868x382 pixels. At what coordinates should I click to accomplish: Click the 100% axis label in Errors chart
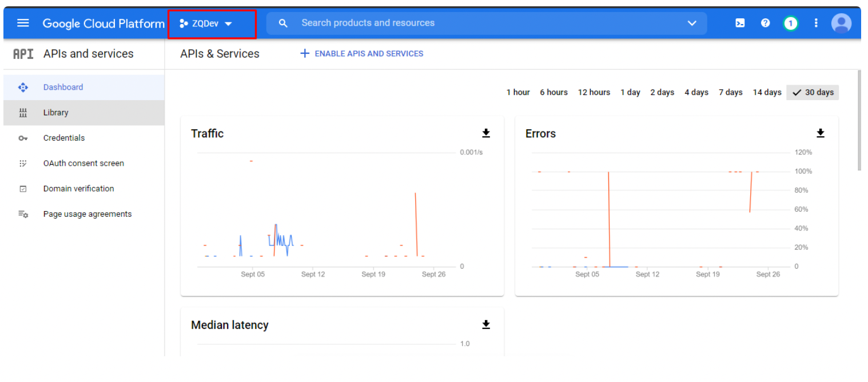click(x=803, y=172)
